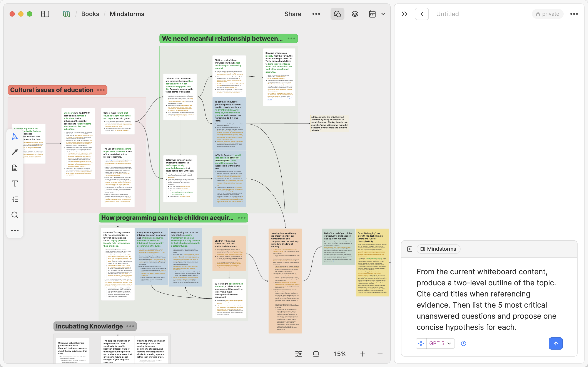This screenshot has height=367, width=588.
Task: Open the mindmap outline tool
Action: pos(15,199)
